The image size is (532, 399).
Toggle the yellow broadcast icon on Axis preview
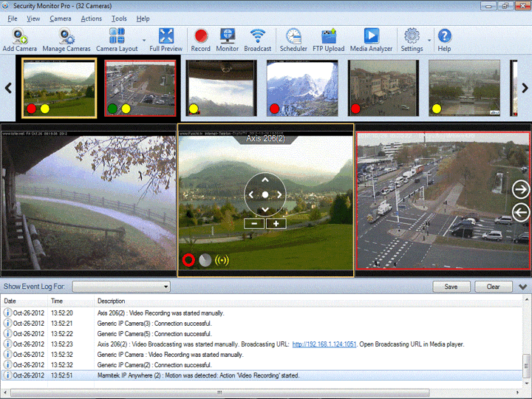click(222, 260)
